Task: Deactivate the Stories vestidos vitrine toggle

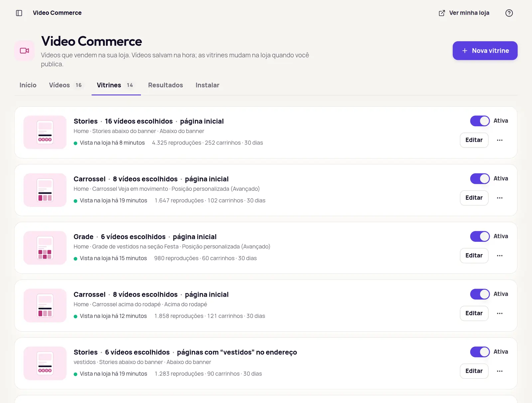Action: click(480, 352)
